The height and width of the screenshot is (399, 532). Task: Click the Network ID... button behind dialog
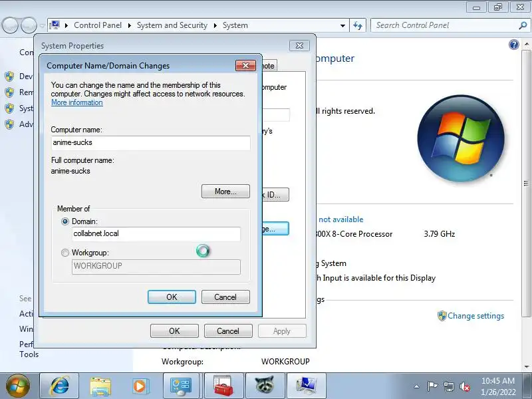275,195
